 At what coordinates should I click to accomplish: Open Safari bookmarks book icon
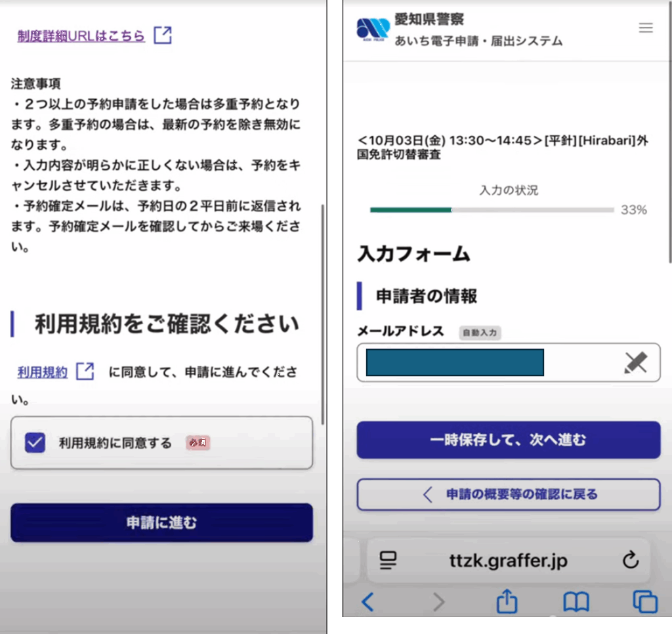[x=576, y=601]
